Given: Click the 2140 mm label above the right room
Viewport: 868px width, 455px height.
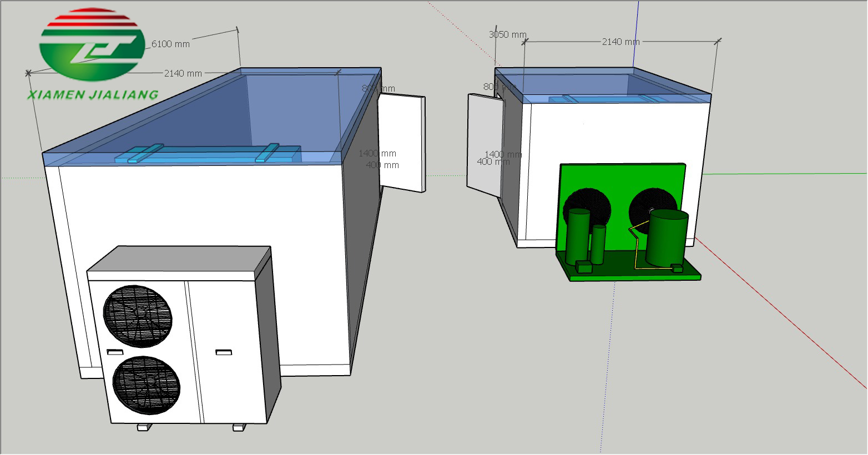Looking at the screenshot, I should 620,42.
